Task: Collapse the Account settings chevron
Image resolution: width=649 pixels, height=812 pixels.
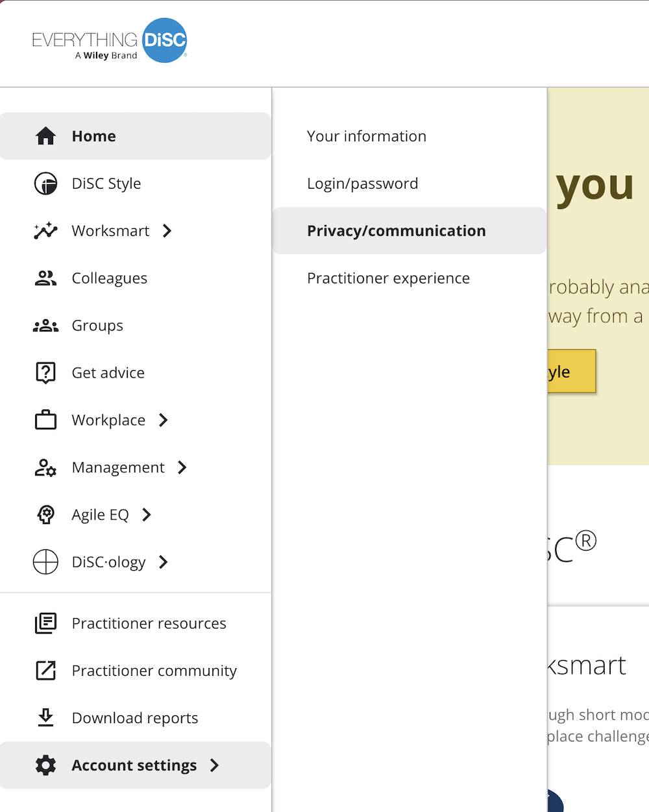Action: 215,765
